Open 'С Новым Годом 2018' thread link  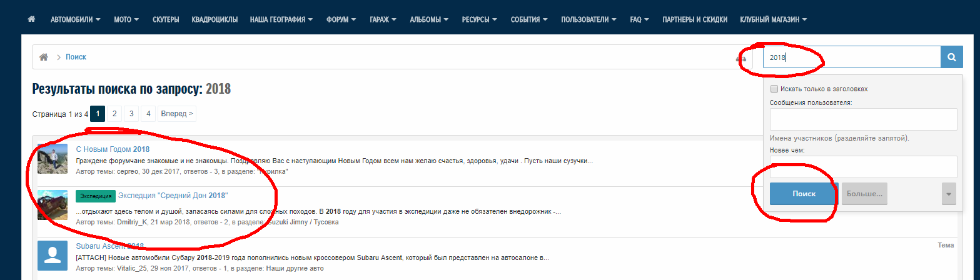(113, 149)
